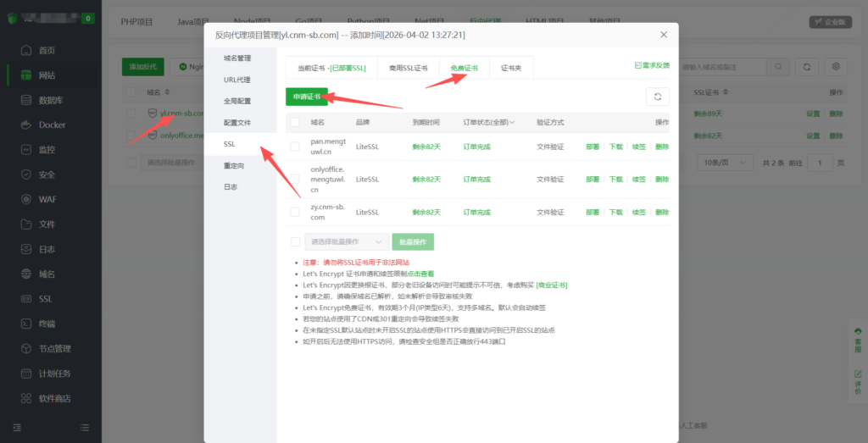868x443 pixels.
Task: Open the [商业证书] purchase link
Action: point(551,285)
